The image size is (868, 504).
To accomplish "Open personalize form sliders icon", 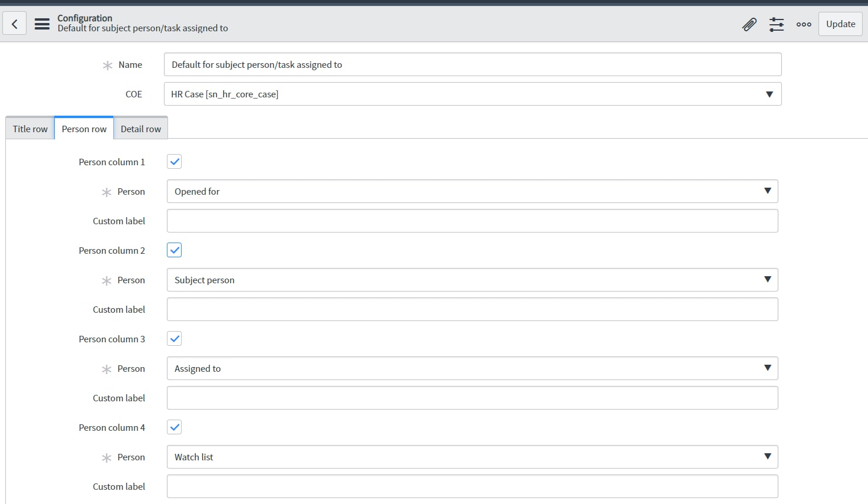I will coord(777,24).
